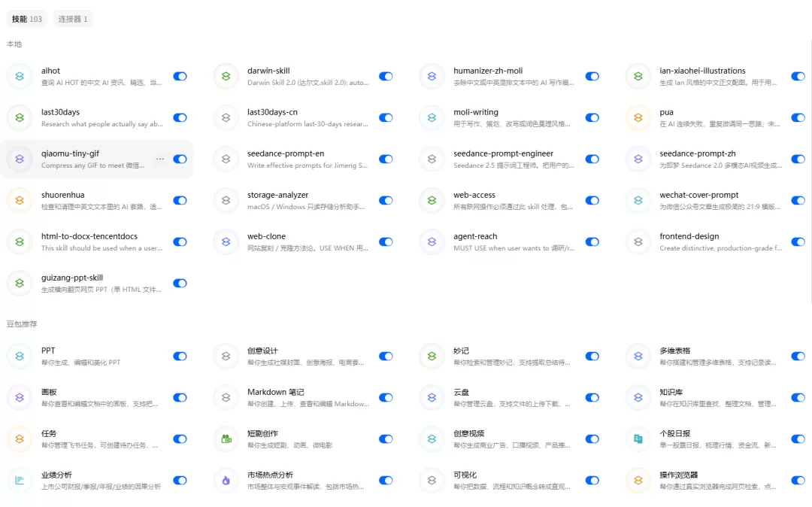The image size is (812, 507).
Task: Click the 妙记 skill name
Action: pos(461,351)
